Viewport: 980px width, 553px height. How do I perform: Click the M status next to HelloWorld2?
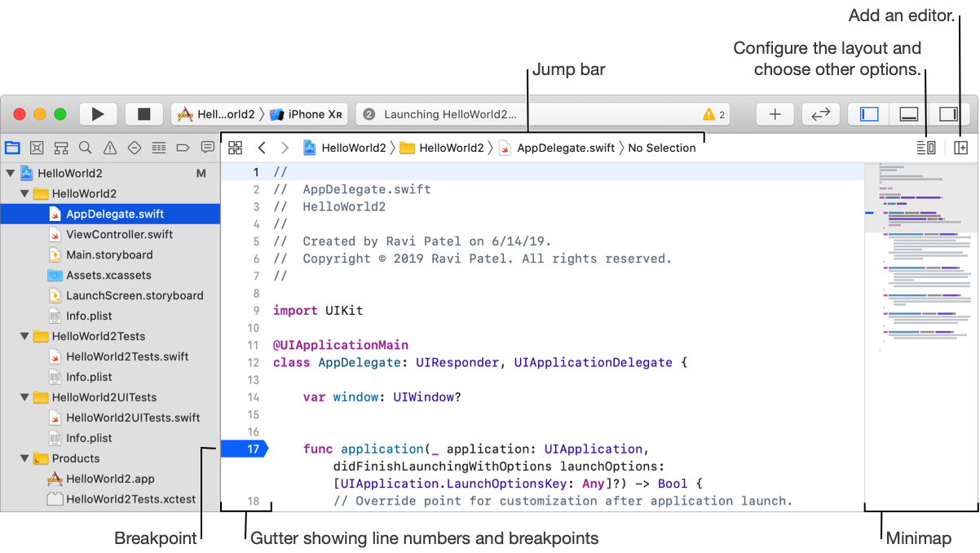tap(201, 173)
